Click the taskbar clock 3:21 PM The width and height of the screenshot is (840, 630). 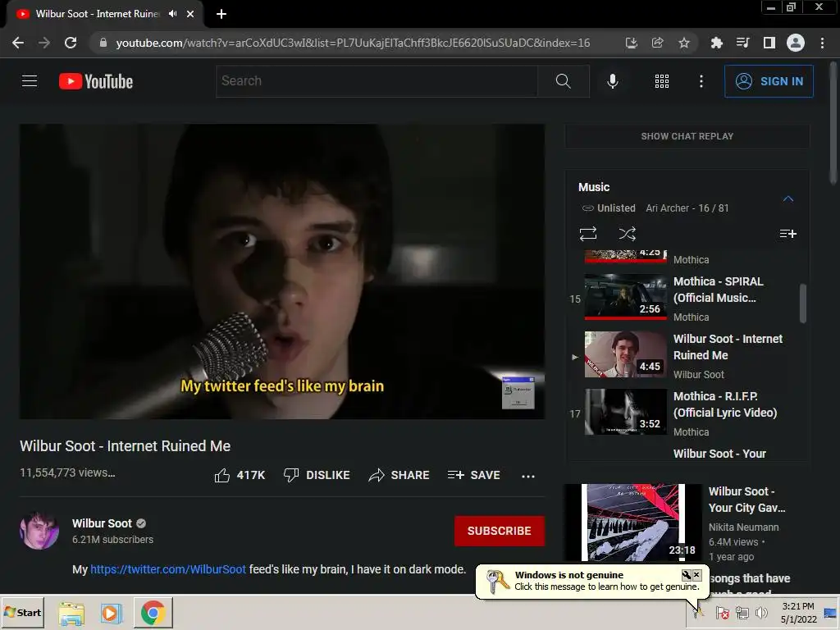click(798, 606)
